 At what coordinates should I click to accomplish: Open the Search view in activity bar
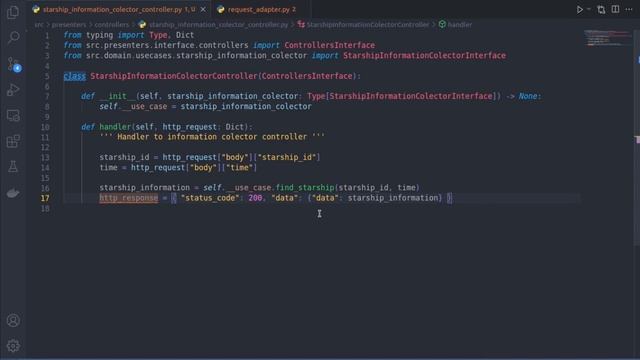[13, 38]
